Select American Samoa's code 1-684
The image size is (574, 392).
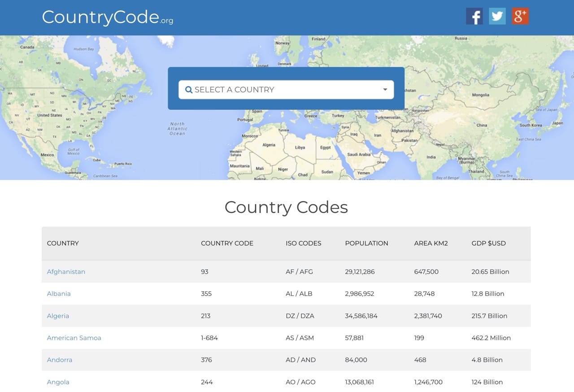pyautogui.click(x=209, y=338)
